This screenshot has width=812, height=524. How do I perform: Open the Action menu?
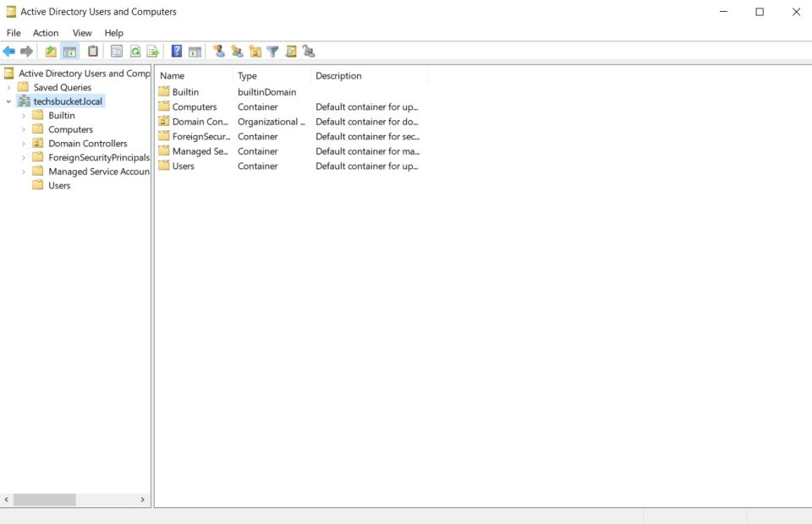coord(46,33)
